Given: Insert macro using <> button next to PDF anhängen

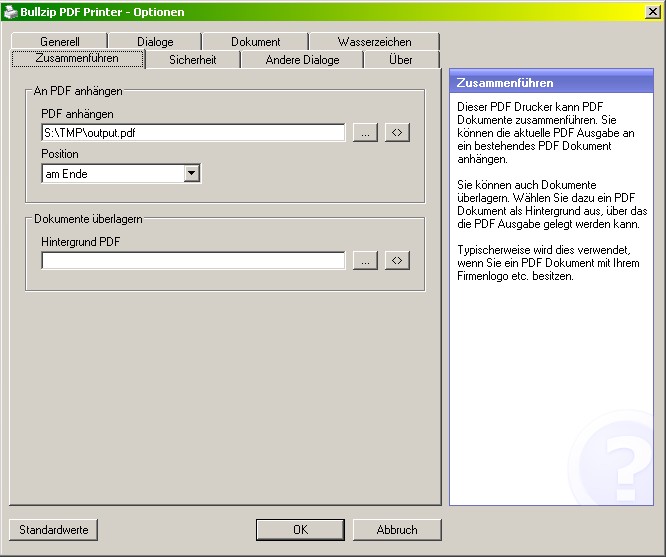Looking at the screenshot, I should click(397, 132).
